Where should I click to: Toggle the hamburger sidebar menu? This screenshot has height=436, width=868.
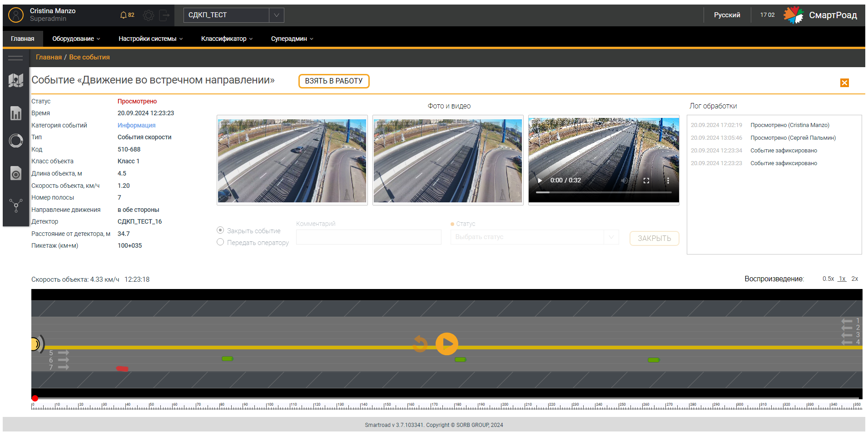[15, 58]
